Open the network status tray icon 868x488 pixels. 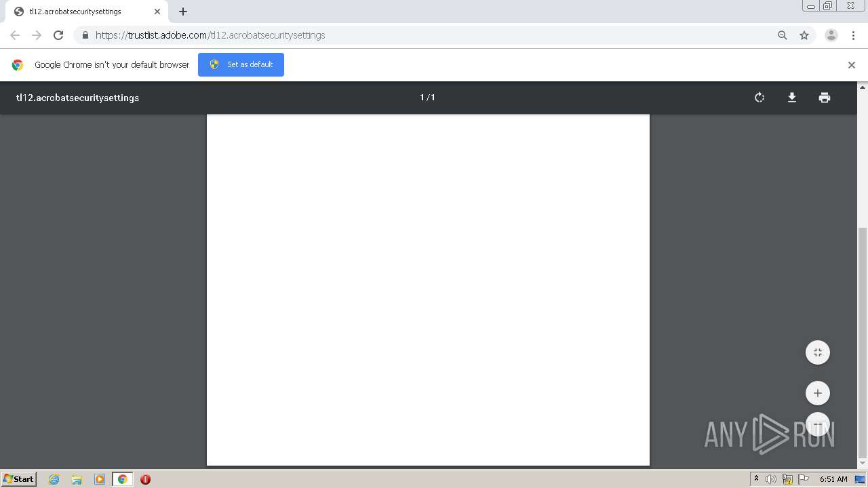click(x=787, y=479)
